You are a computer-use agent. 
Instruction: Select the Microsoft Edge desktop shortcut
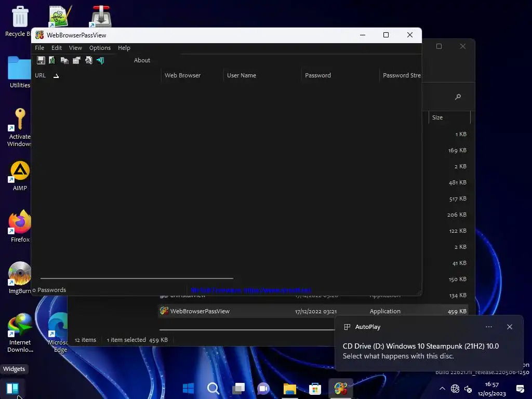[x=58, y=332]
